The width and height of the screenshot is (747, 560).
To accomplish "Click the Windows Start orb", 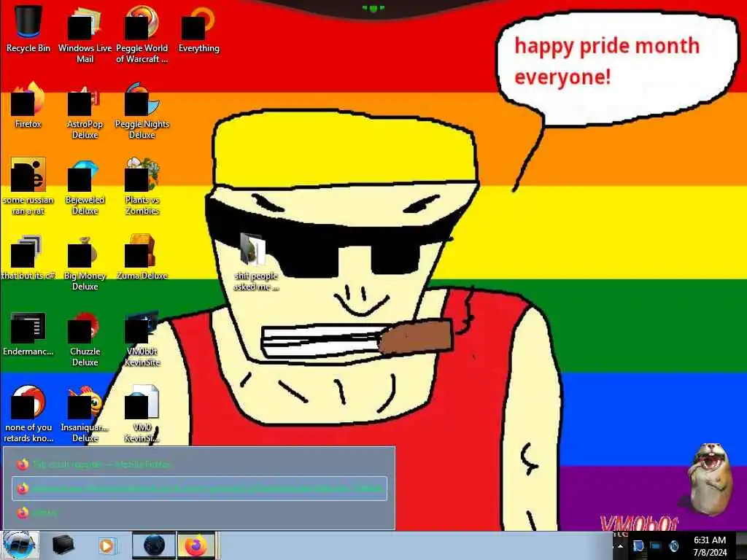I will point(20,545).
